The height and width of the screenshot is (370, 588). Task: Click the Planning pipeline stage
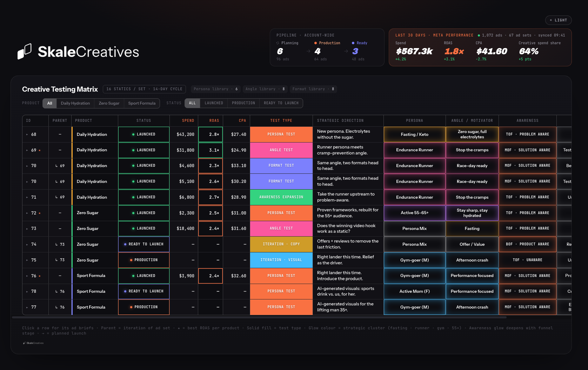[288, 51]
